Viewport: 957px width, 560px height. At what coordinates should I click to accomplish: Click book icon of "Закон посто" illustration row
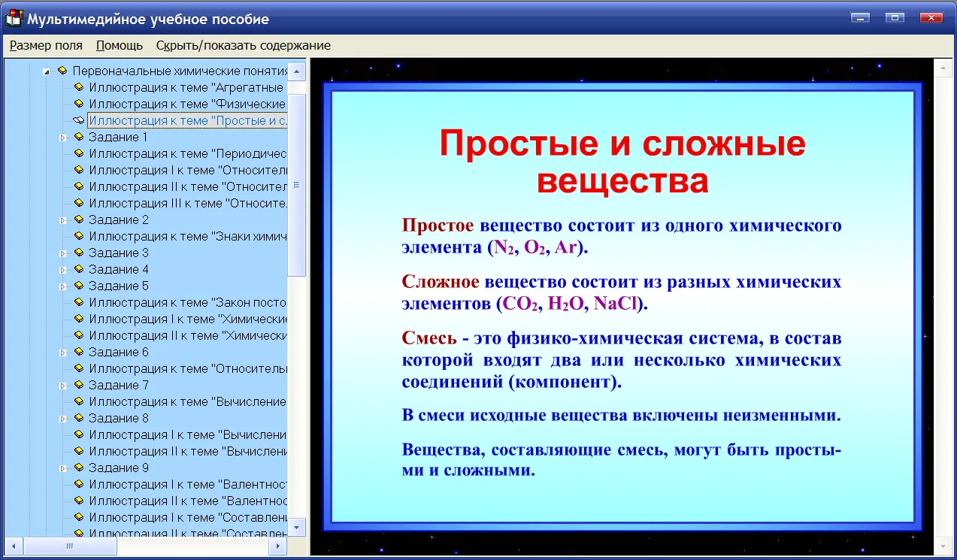click(x=78, y=303)
